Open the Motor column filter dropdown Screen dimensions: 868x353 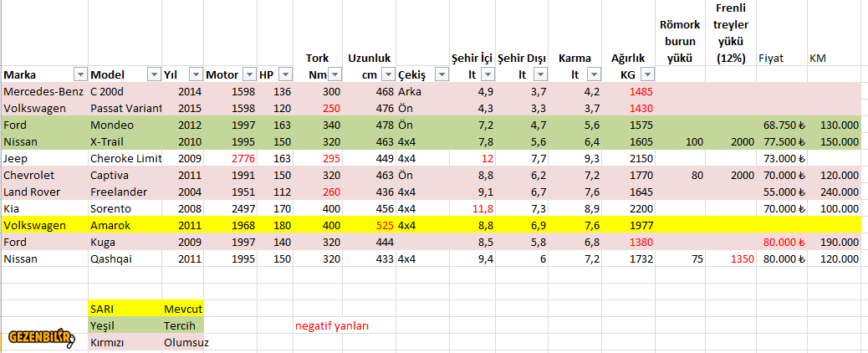pyautogui.click(x=250, y=74)
